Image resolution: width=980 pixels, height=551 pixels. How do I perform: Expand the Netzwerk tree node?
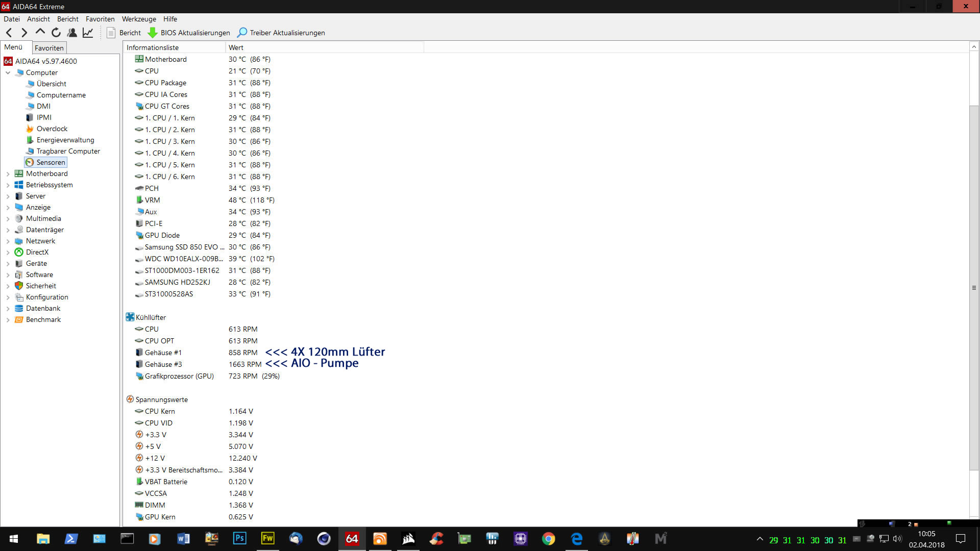click(x=8, y=241)
